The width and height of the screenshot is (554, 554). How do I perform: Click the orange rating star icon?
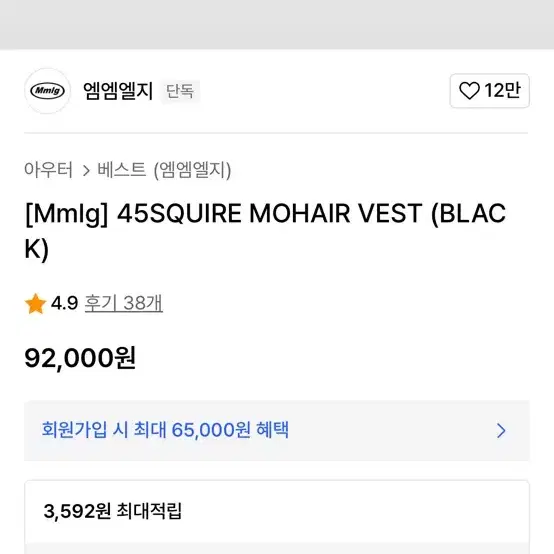[x=35, y=303]
